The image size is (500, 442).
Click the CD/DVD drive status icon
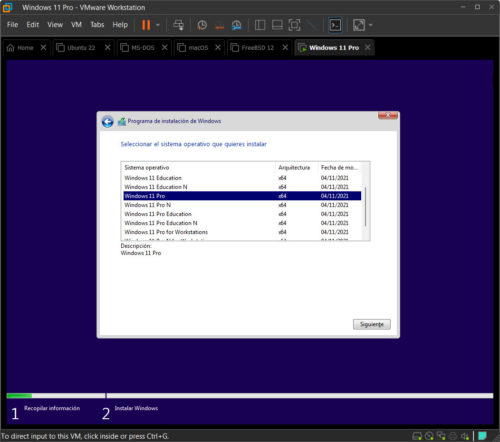pyautogui.click(x=429, y=436)
